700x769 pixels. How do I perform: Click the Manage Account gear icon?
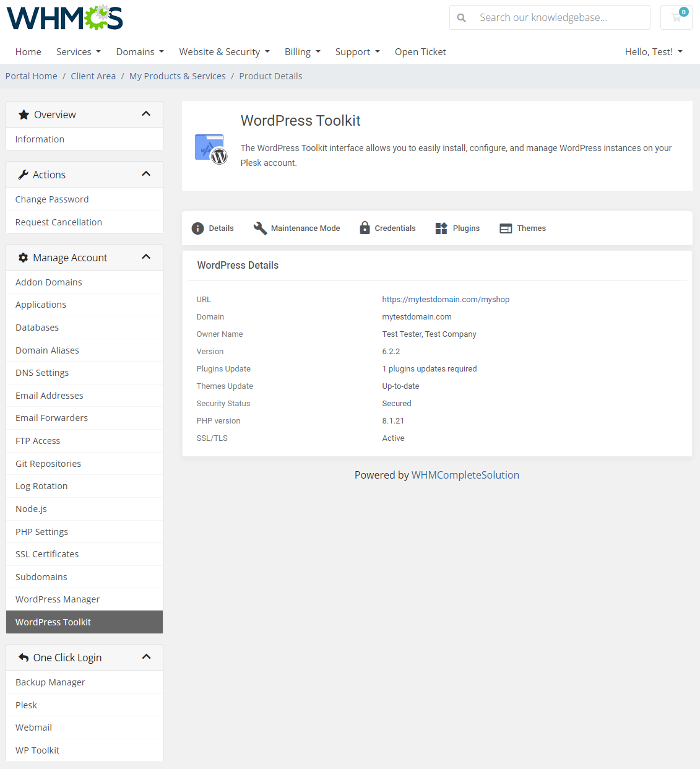23,257
